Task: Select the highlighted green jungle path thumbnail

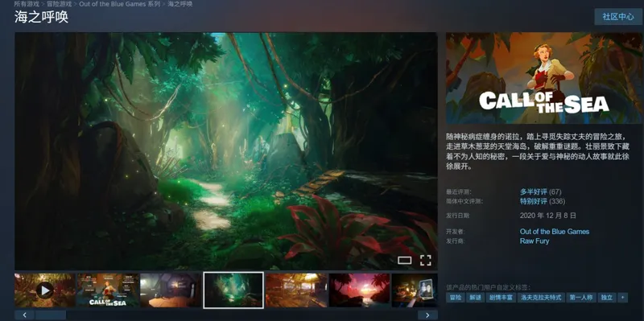Action: [233, 290]
